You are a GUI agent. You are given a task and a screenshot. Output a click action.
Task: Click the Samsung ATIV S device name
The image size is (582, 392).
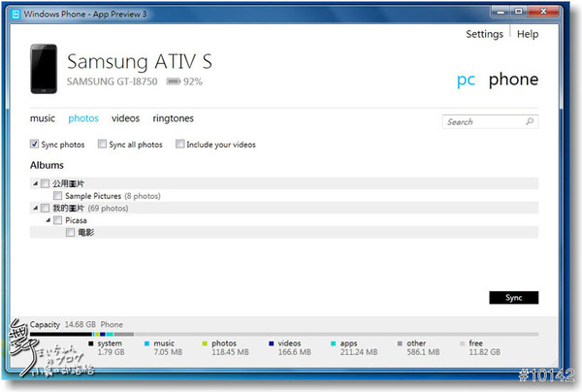click(x=140, y=62)
